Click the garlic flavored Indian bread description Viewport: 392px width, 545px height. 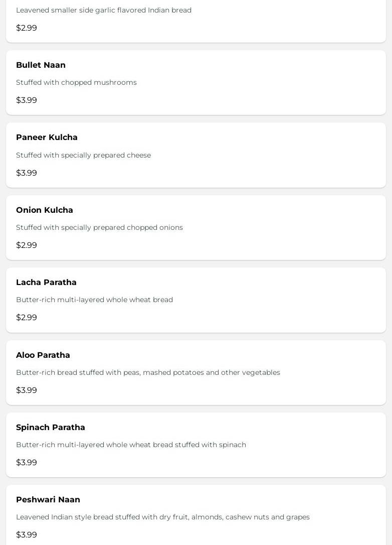pos(104,10)
